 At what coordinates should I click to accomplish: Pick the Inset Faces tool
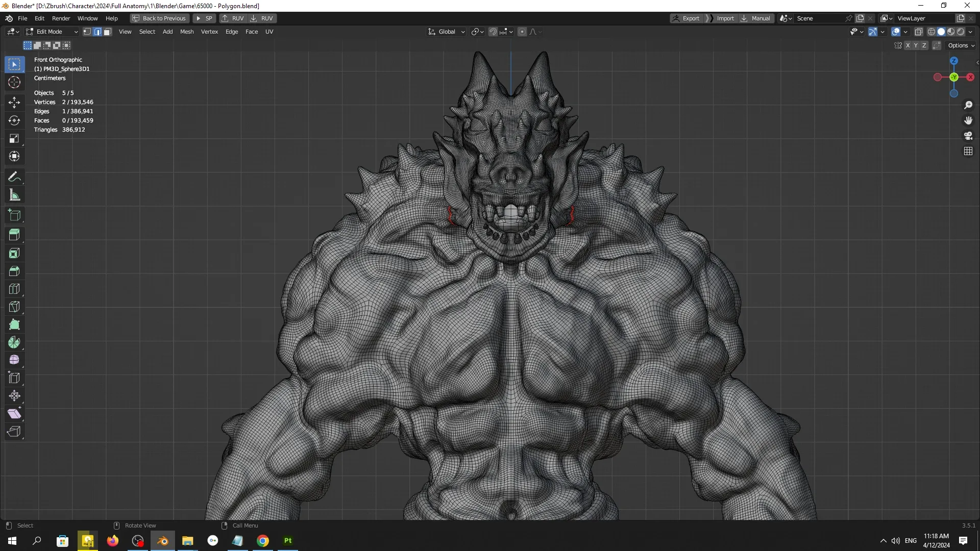(x=14, y=253)
